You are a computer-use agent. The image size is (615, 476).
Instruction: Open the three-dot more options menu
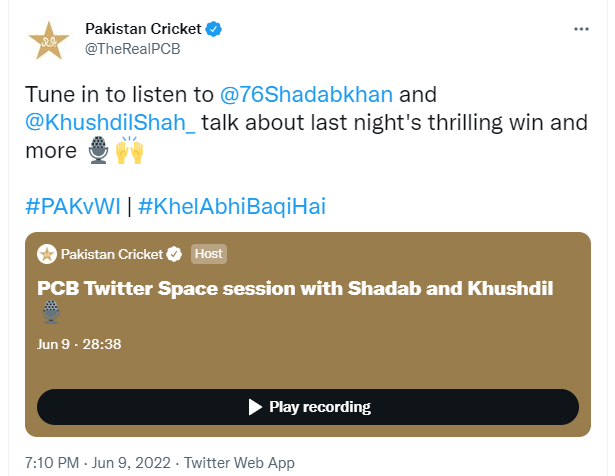(580, 31)
